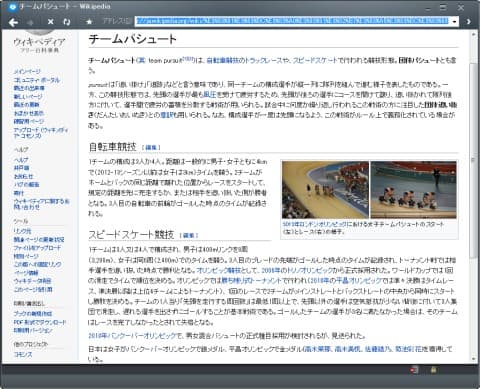Open the 風圧 link in the second paragraph
Viewport: 480px width, 389px height.
click(x=210, y=94)
